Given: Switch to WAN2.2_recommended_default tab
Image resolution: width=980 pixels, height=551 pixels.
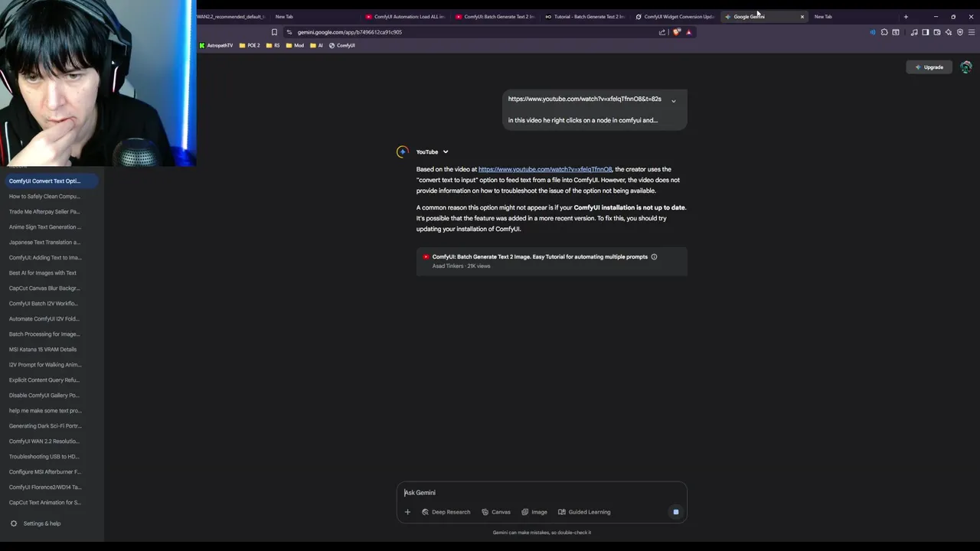Looking at the screenshot, I should [x=232, y=17].
